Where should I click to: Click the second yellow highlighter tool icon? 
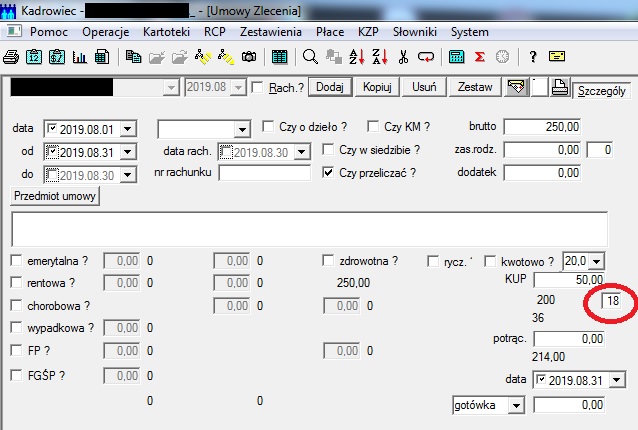(x=226, y=57)
